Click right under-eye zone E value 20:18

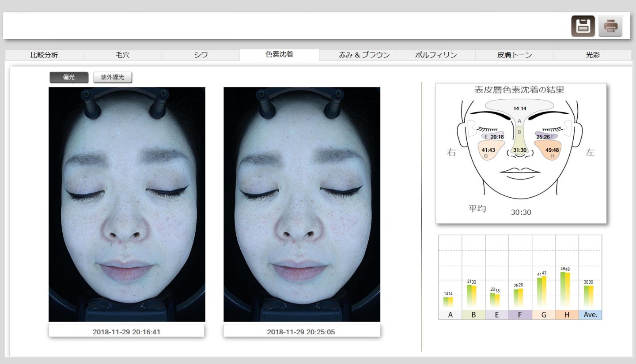coord(497,137)
